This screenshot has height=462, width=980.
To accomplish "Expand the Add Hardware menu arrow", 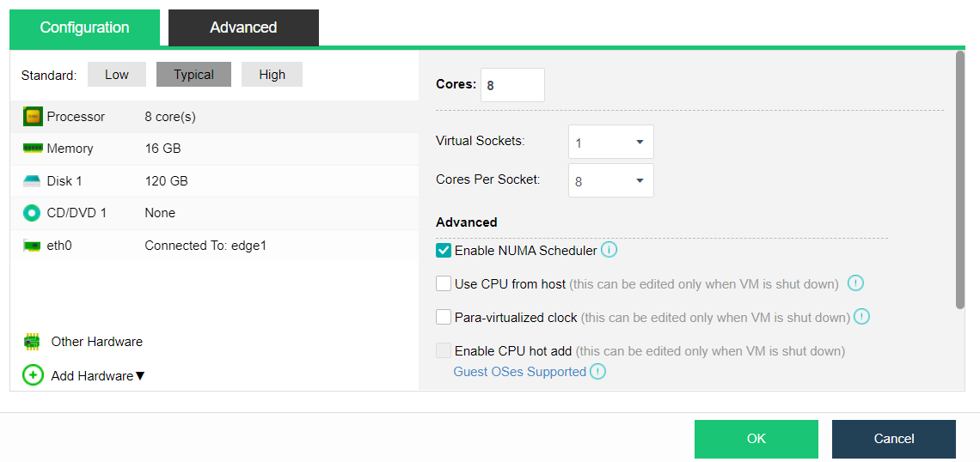I will coord(140,376).
